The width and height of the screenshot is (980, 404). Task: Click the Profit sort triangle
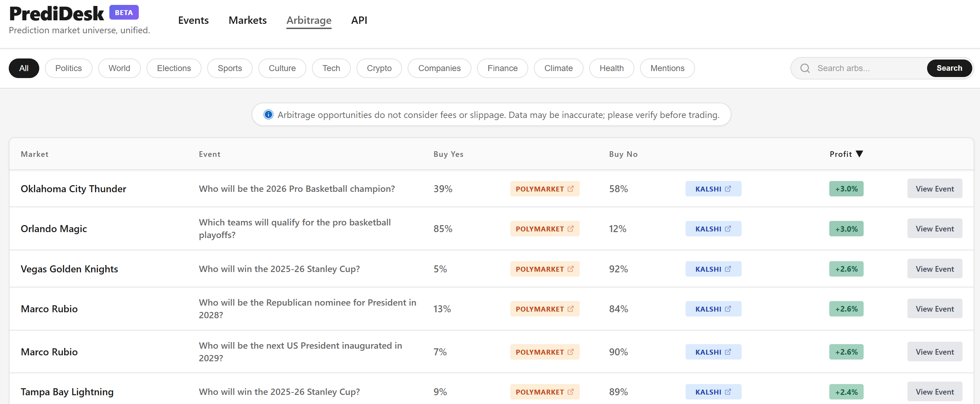[860, 154]
